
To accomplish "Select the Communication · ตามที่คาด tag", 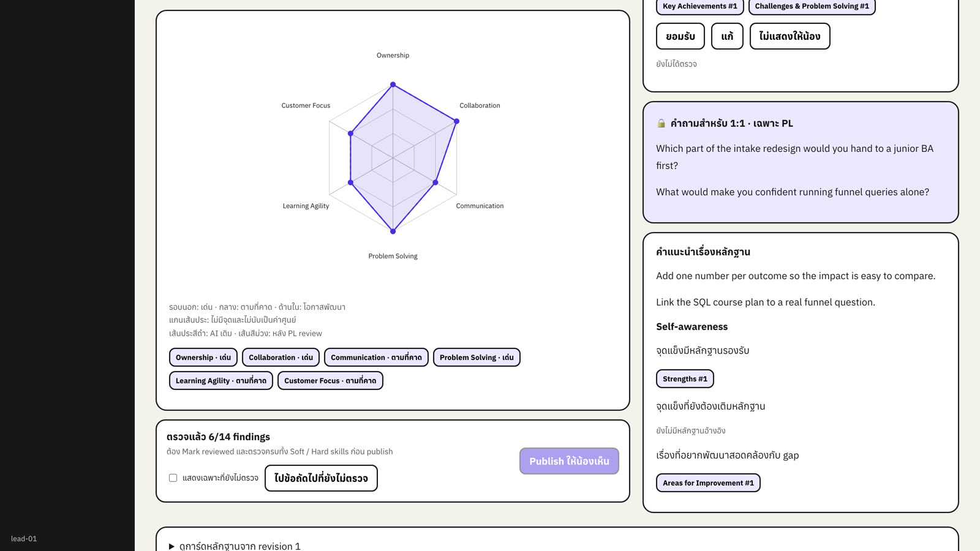I will click(376, 358).
